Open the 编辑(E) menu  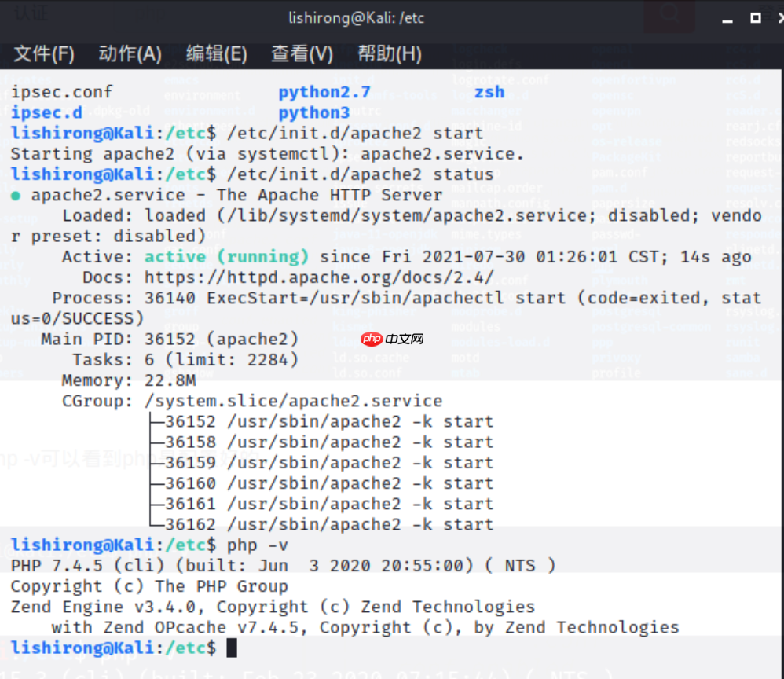(x=217, y=53)
